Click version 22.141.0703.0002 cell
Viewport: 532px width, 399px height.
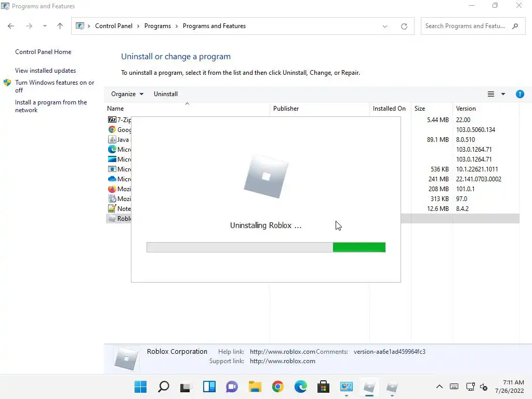[x=478, y=179]
